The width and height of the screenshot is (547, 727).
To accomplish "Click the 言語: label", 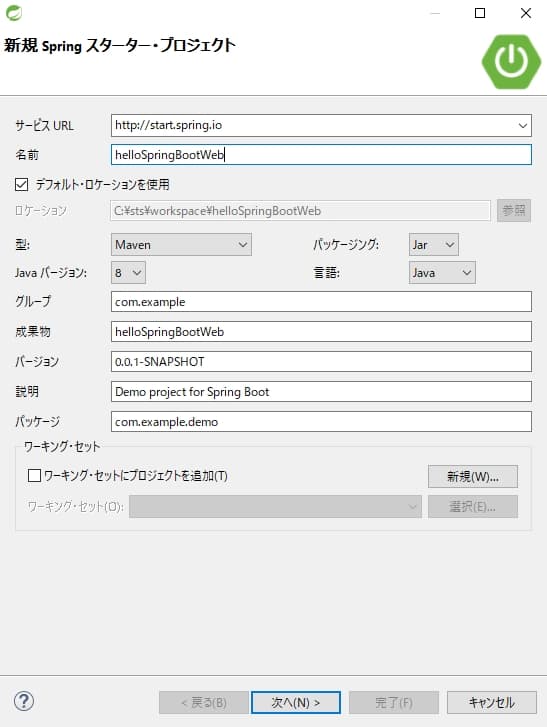I will click(x=326, y=273).
